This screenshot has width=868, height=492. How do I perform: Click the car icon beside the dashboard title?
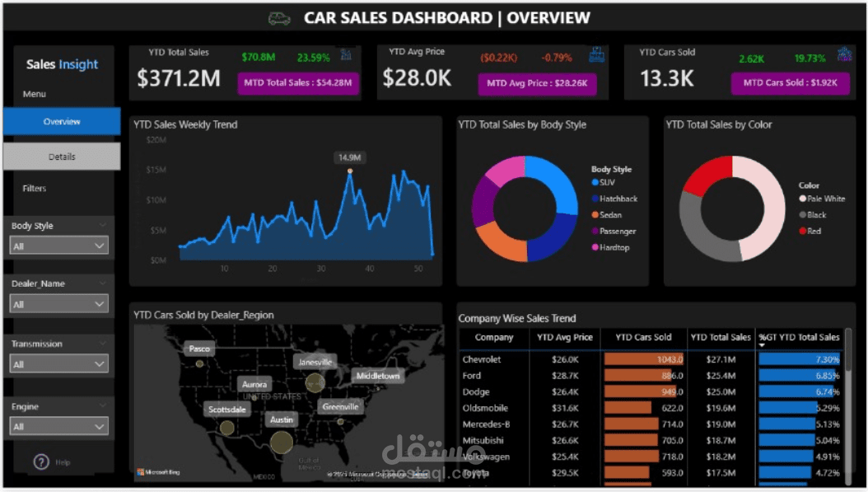click(279, 19)
